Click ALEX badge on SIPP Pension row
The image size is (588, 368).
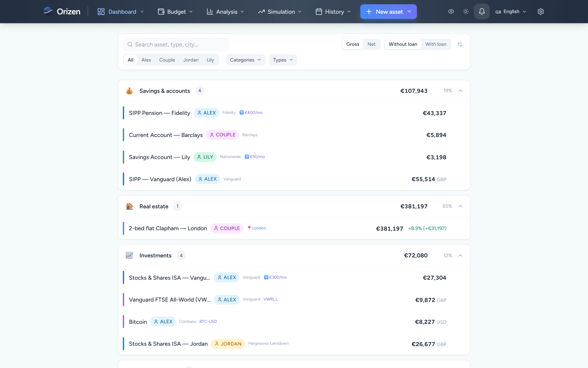[x=206, y=113]
